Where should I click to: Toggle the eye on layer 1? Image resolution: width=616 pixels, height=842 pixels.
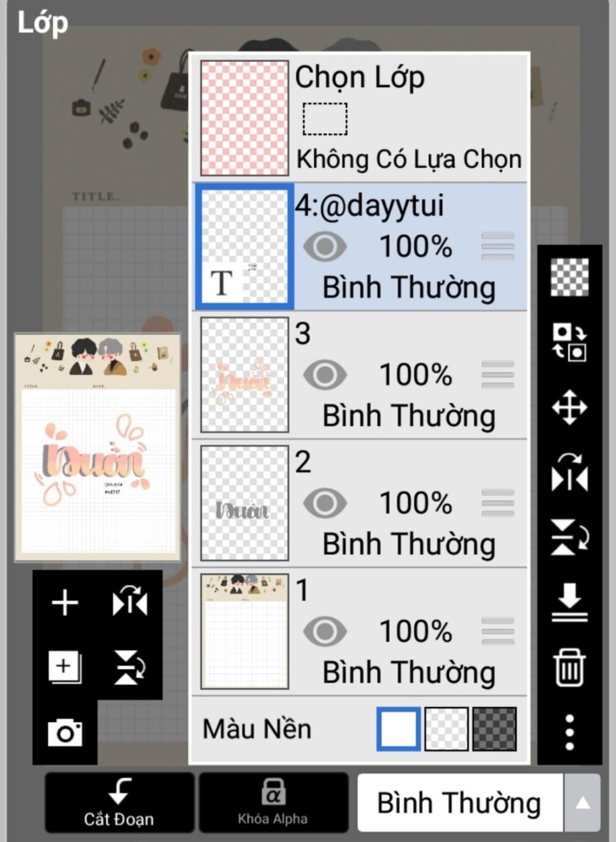coord(325,631)
